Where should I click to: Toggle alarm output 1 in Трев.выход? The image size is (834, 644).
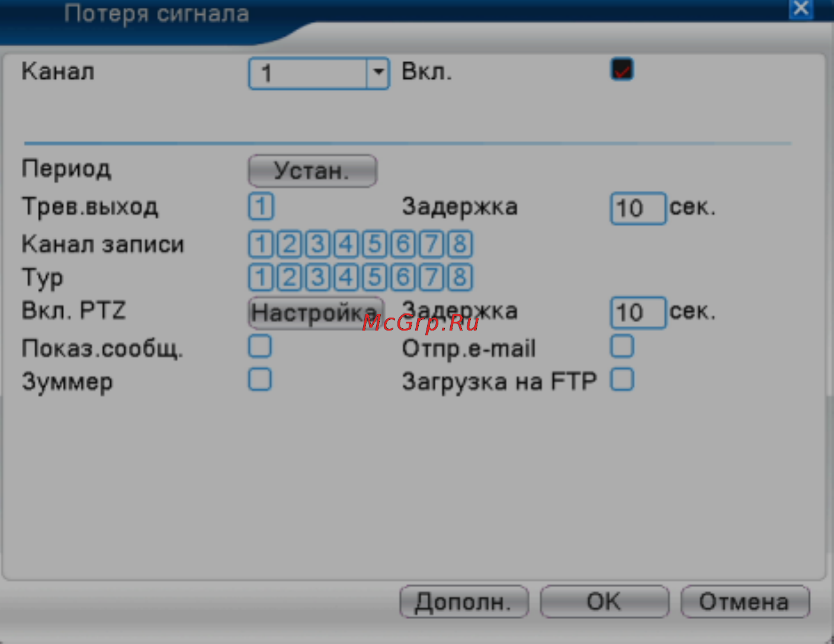[x=261, y=206]
